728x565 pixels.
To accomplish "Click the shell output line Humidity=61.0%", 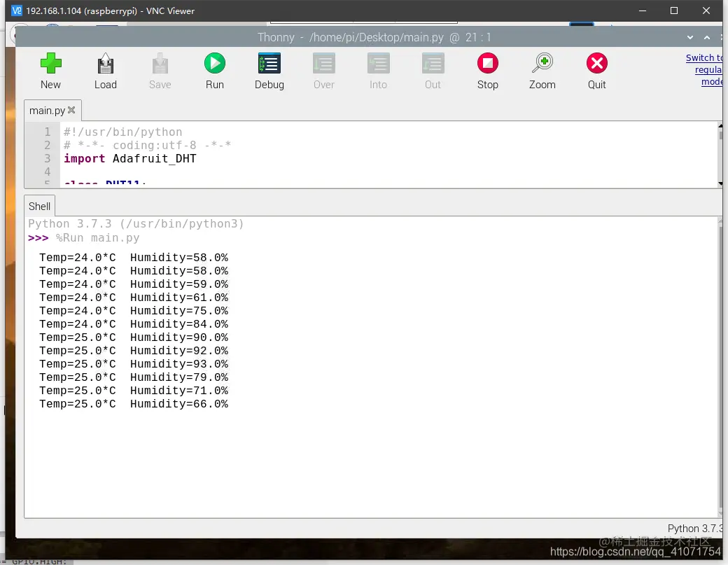I will (x=134, y=298).
